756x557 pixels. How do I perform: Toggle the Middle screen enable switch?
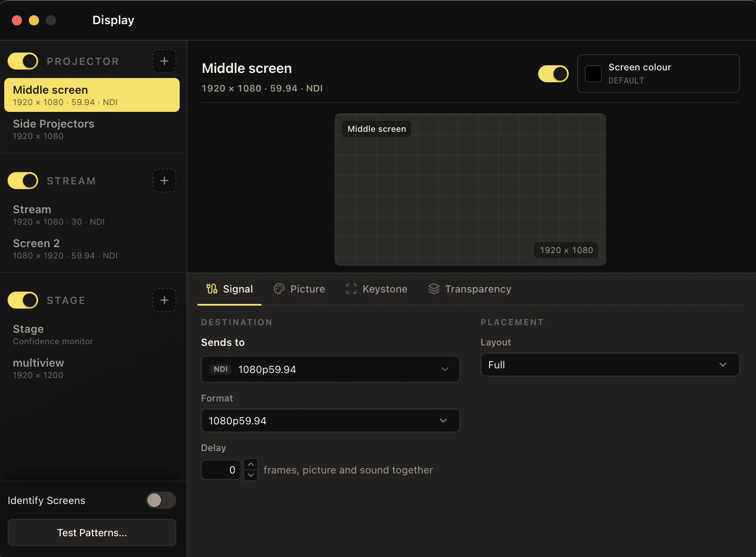[553, 74]
